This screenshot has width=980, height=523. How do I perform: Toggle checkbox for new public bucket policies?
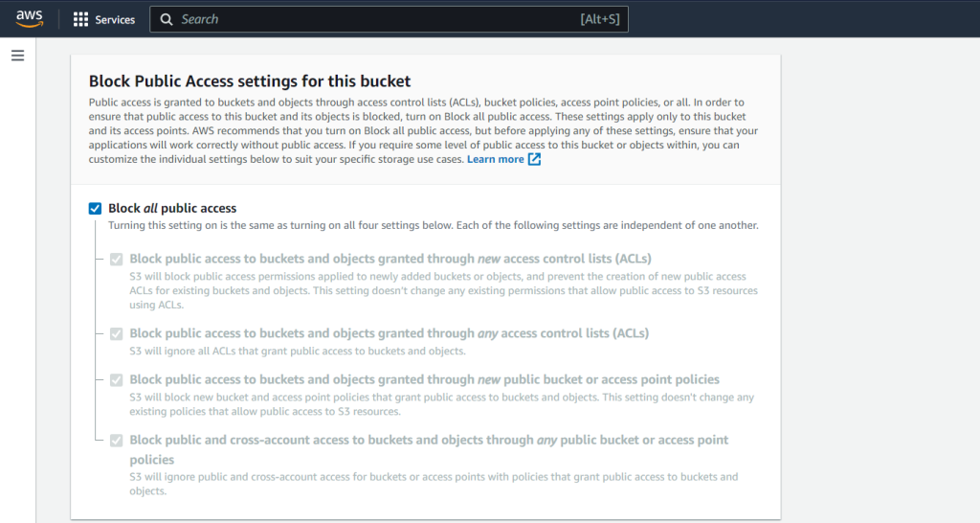click(117, 379)
